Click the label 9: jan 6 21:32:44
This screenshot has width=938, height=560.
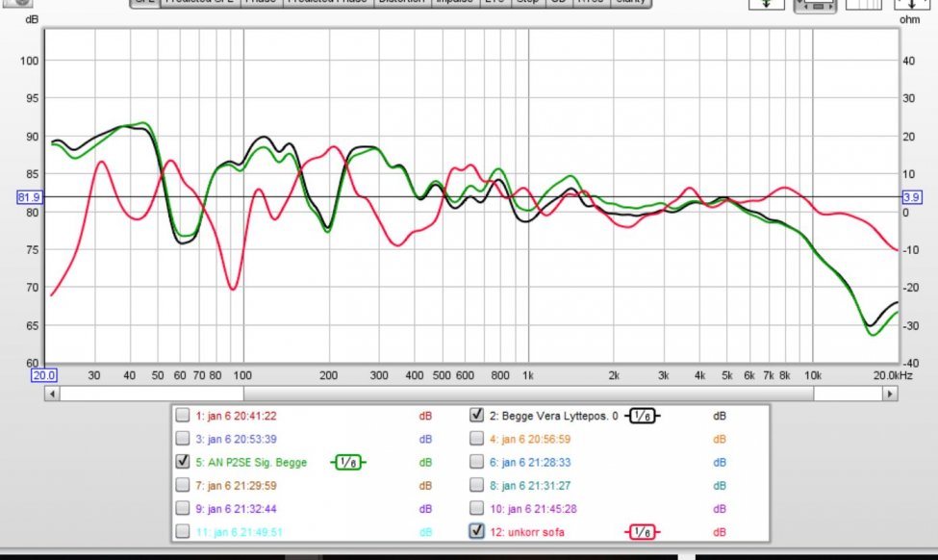(x=237, y=509)
